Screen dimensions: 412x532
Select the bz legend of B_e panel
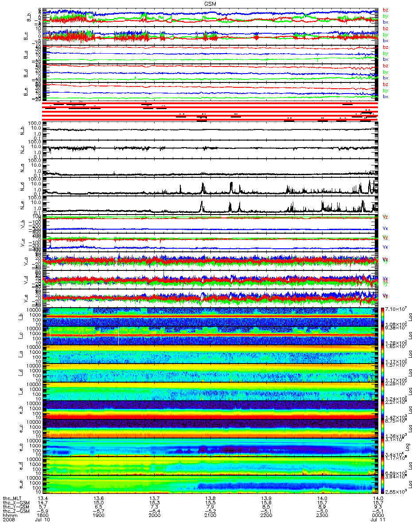pyautogui.click(x=385, y=84)
